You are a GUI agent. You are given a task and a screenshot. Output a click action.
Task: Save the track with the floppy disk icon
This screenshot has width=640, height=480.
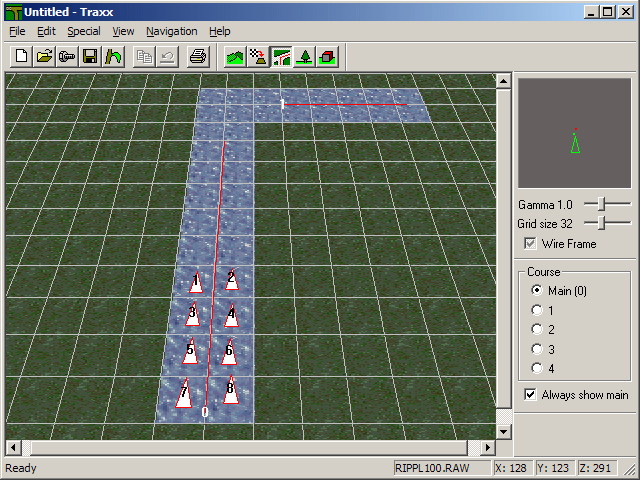90,57
